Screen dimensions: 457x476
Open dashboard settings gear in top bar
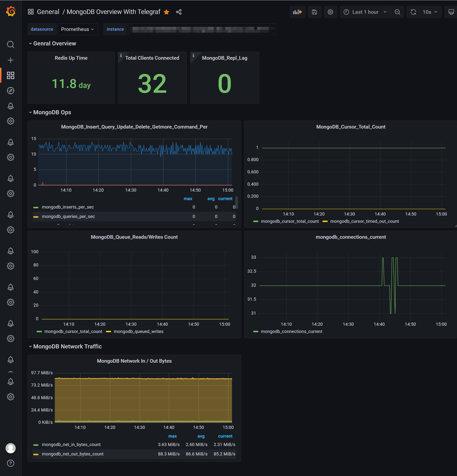330,12
